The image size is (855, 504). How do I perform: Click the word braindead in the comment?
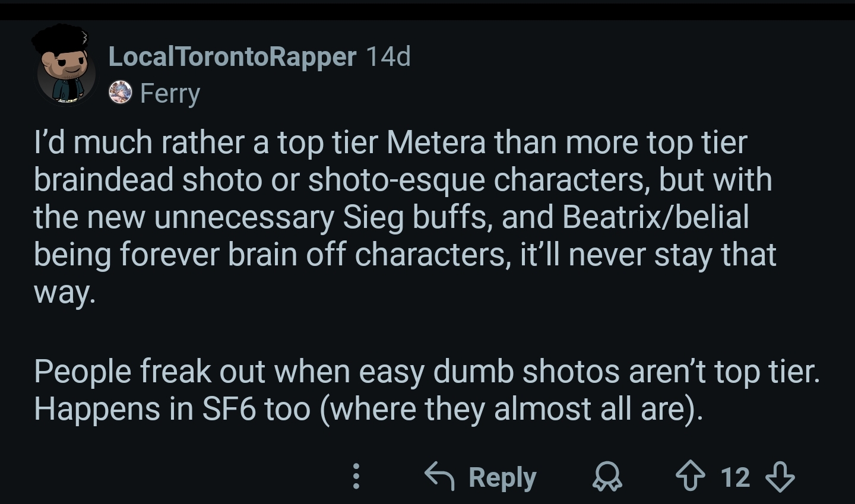(103, 180)
